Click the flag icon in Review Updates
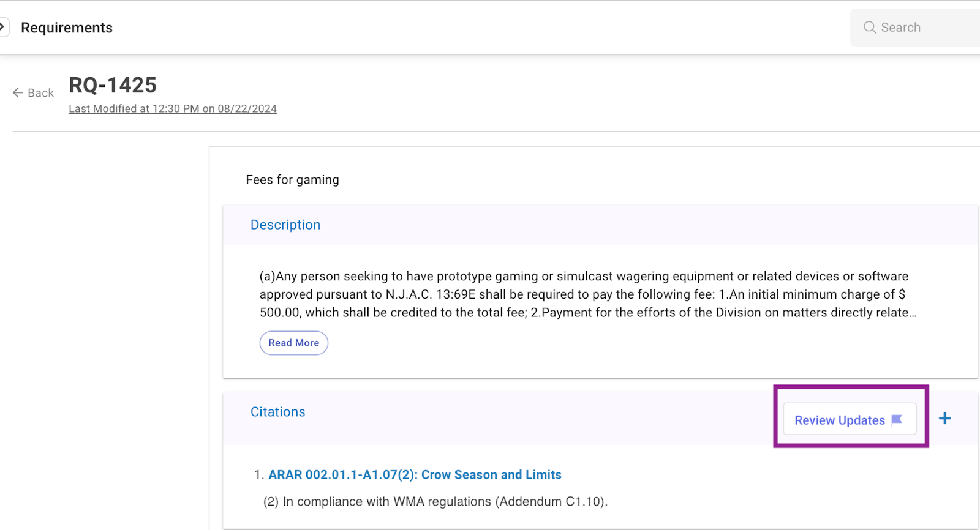Viewport: 980px width, 530px height. pos(897,420)
